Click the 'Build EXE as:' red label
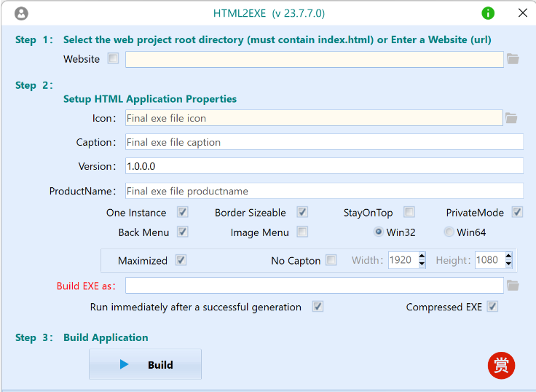Viewport: 536px width, 392px height. coord(86,286)
